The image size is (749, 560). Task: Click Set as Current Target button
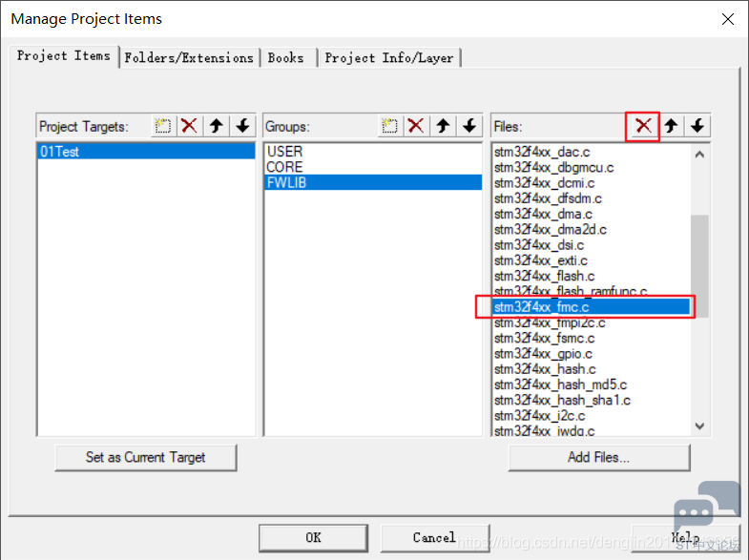point(146,457)
